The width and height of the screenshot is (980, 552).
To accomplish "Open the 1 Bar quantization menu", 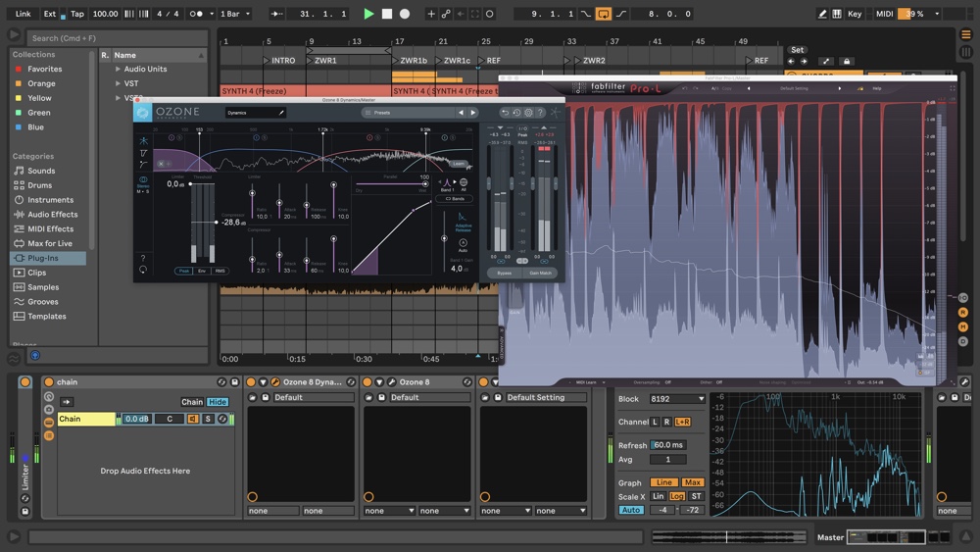I will point(234,14).
